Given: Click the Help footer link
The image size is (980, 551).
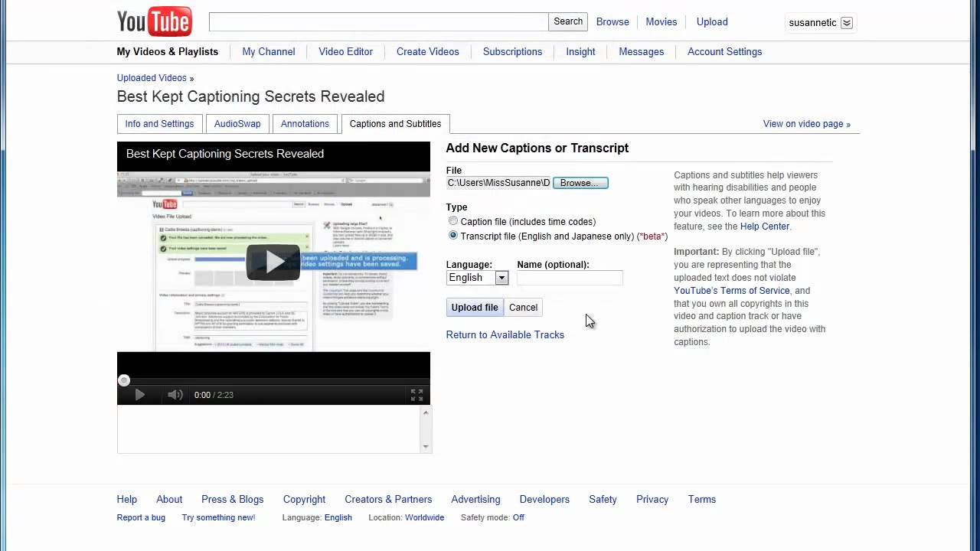Looking at the screenshot, I should 127,500.
